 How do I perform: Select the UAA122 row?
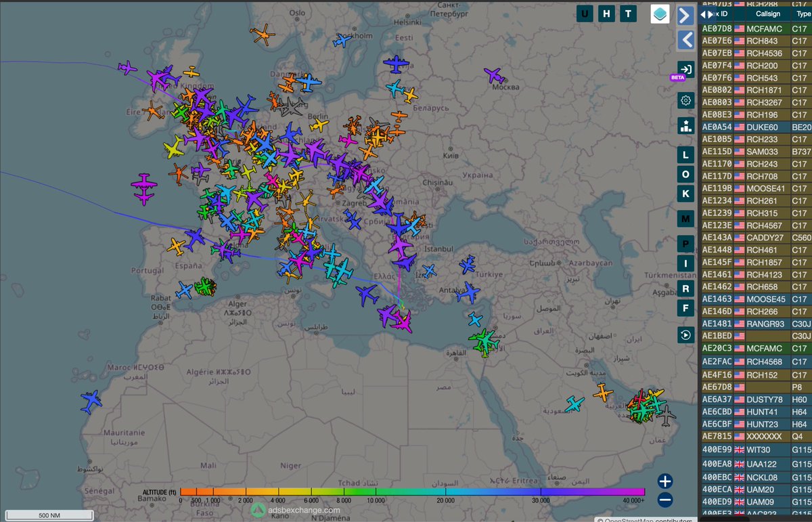(x=756, y=464)
